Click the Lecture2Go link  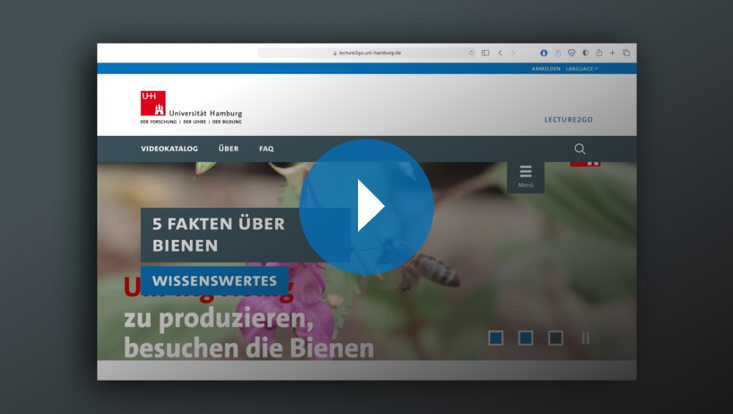[x=568, y=119]
